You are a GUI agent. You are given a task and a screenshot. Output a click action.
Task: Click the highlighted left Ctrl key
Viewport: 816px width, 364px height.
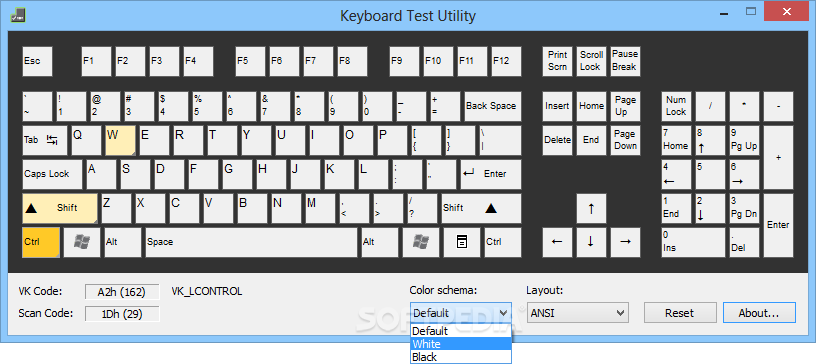tap(41, 242)
